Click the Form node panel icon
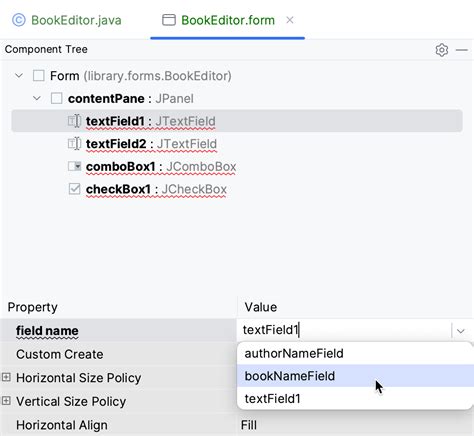Viewport: 474px width, 436px height. point(39,76)
